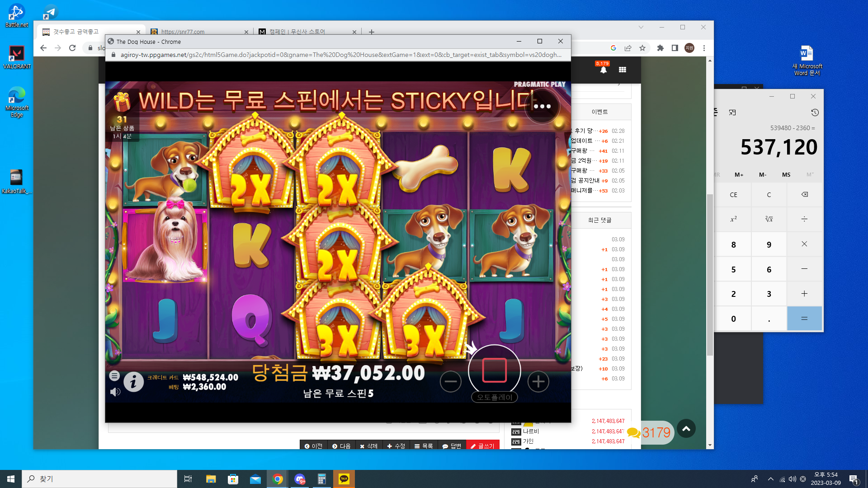Stop the spin with the red square button

pos(495,371)
